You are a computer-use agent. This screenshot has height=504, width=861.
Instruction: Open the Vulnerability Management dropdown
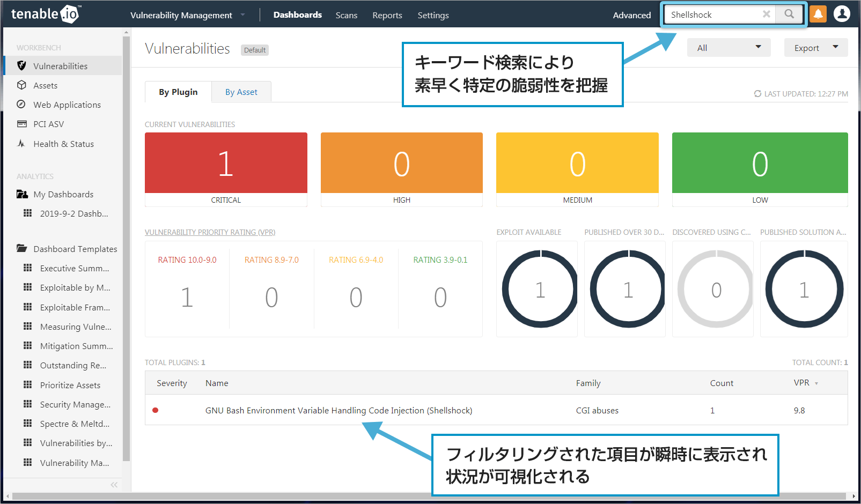pyautogui.click(x=187, y=15)
